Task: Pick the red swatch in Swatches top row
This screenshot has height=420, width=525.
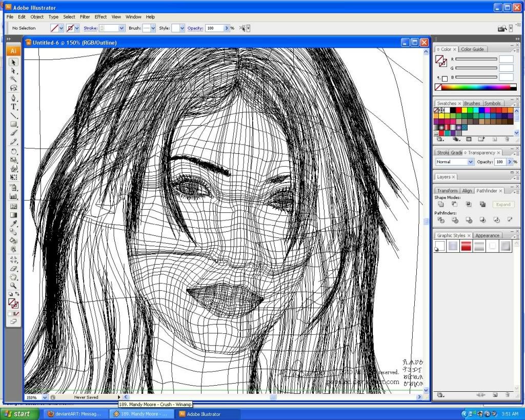Action: (458, 110)
